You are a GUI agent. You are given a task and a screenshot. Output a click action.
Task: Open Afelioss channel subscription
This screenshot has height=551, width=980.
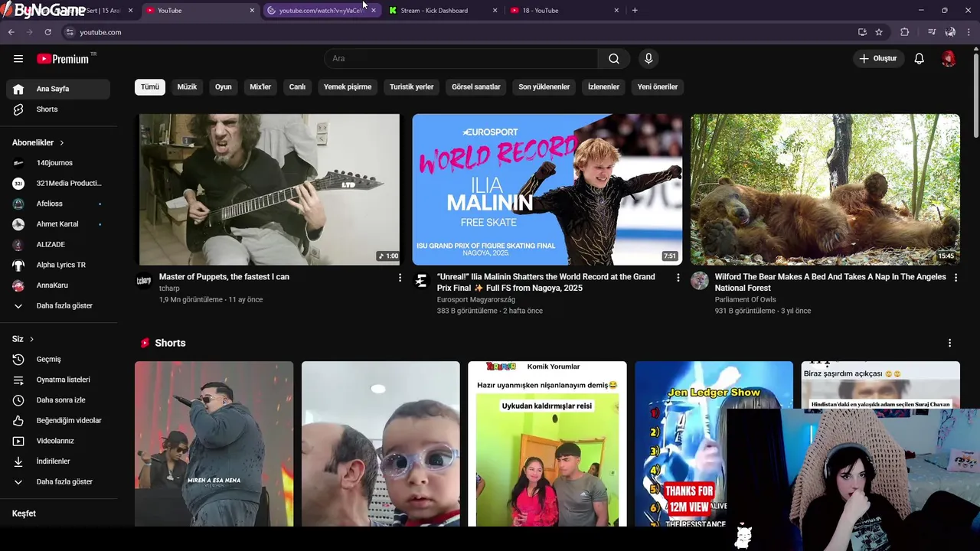(58, 204)
